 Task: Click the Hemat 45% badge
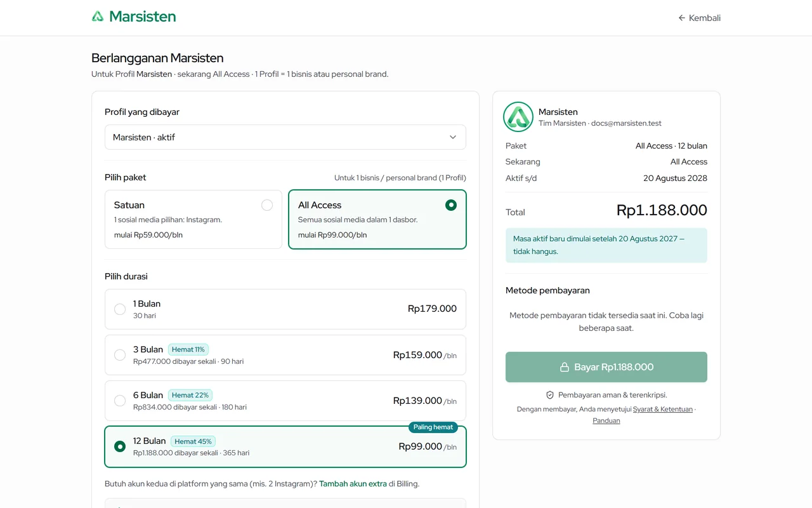(193, 441)
